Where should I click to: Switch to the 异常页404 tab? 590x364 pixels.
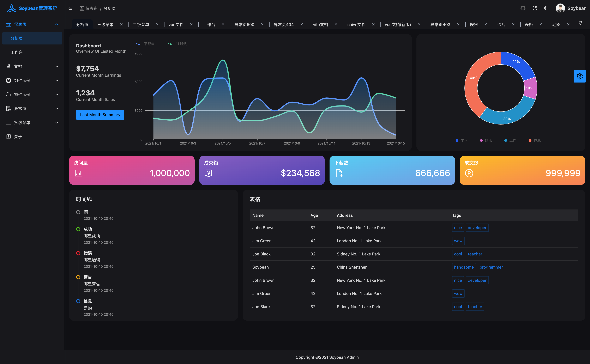pos(283,25)
